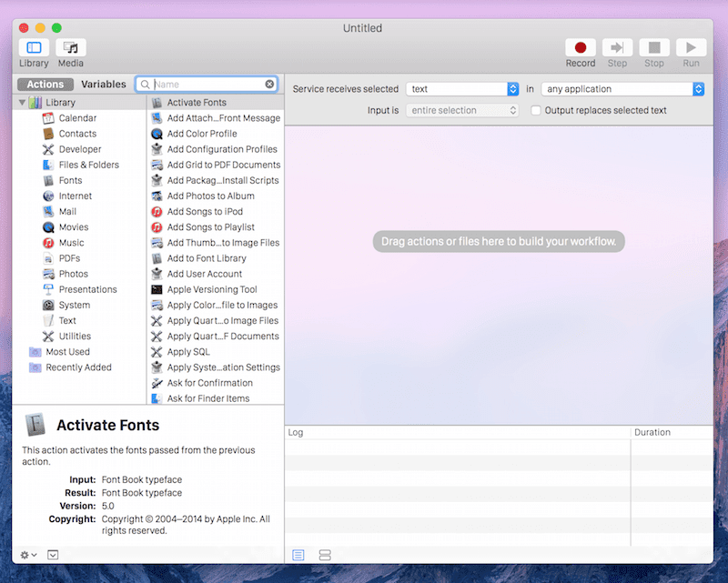This screenshot has width=728, height=583.
Task: Collapse the Library tree disclosure triangle
Action: coord(22,102)
